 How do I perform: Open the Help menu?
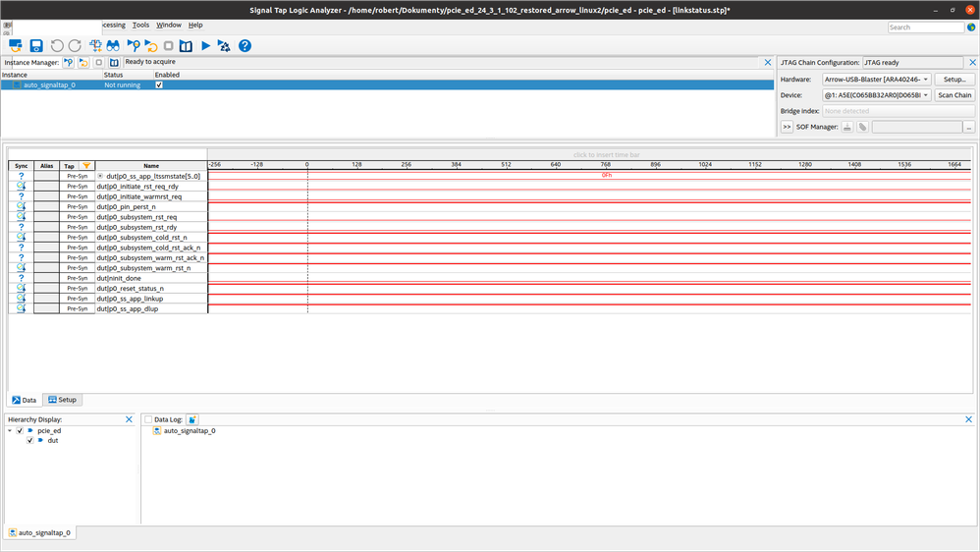click(x=195, y=25)
